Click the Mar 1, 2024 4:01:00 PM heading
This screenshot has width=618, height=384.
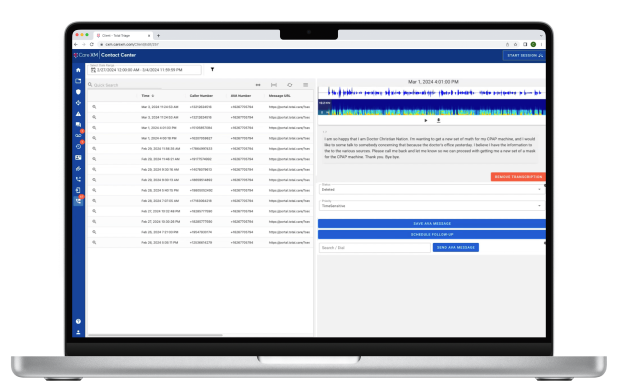click(433, 82)
